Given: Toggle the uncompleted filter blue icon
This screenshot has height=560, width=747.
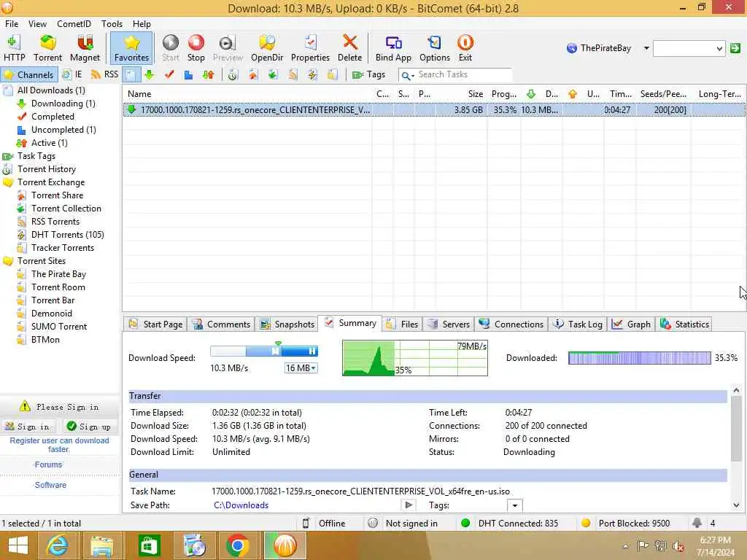Looking at the screenshot, I should click(x=189, y=75).
